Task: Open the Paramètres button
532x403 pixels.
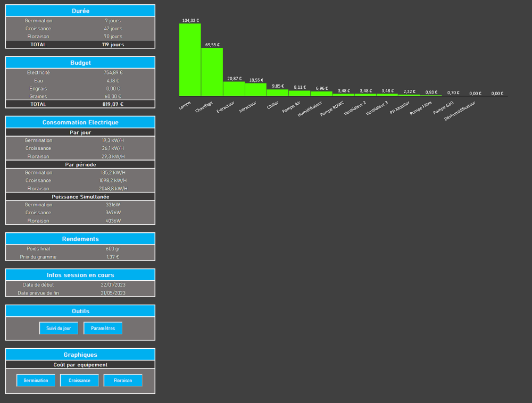Action: click(103, 328)
